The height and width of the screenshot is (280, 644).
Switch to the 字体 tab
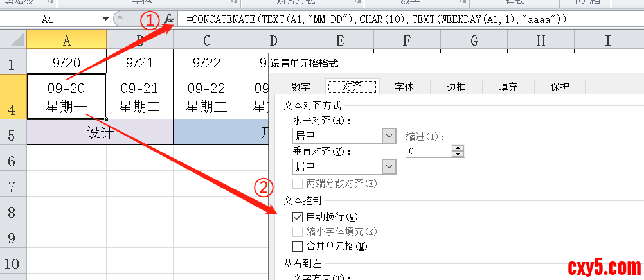point(404,87)
